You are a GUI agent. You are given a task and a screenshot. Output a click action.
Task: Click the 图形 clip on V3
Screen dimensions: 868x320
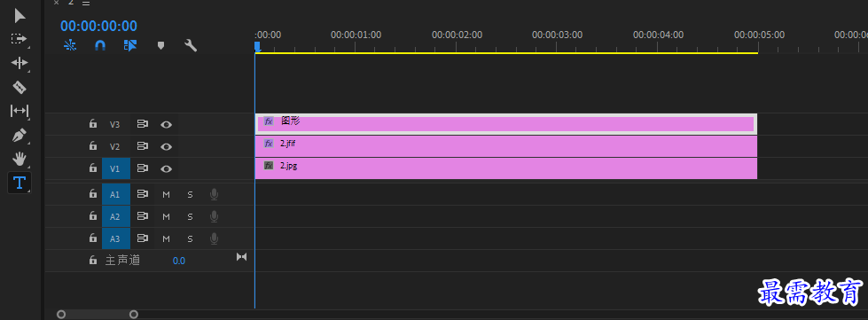click(506, 124)
